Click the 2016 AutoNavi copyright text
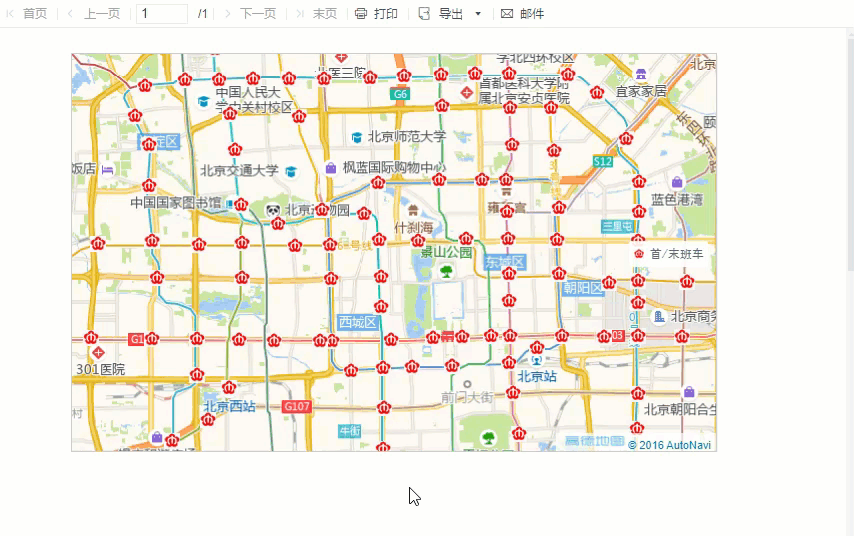This screenshot has width=854, height=536. [669, 445]
